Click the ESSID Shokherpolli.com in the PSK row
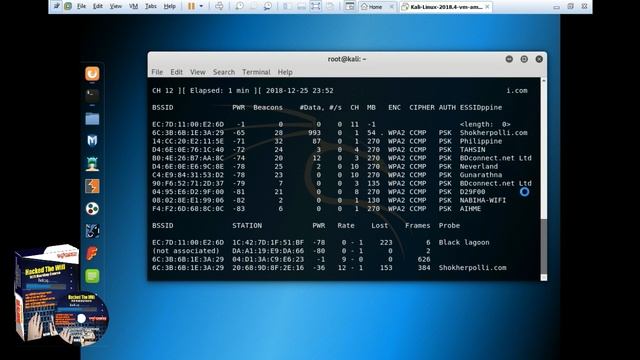 (493, 133)
